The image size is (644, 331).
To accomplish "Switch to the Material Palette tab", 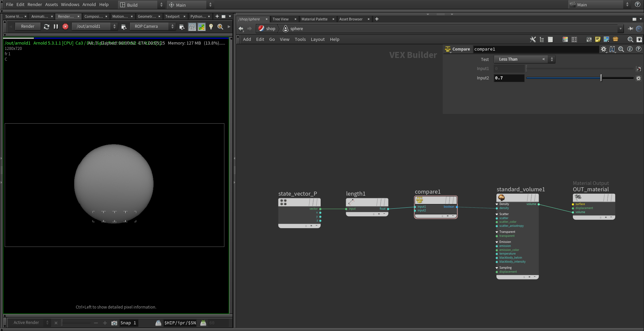I will (x=314, y=19).
